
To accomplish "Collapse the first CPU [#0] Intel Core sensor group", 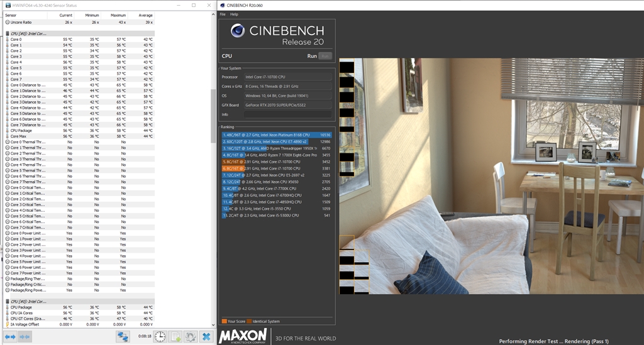I will 8,34.
